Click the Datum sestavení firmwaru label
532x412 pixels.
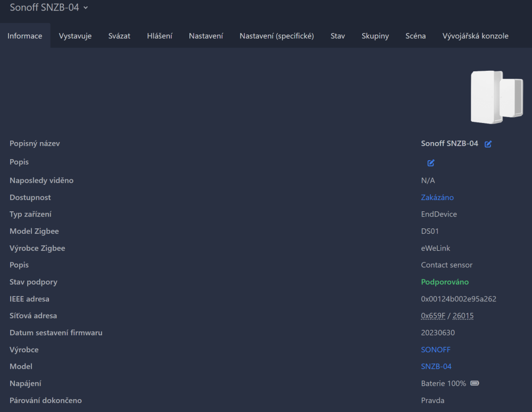[x=56, y=333]
